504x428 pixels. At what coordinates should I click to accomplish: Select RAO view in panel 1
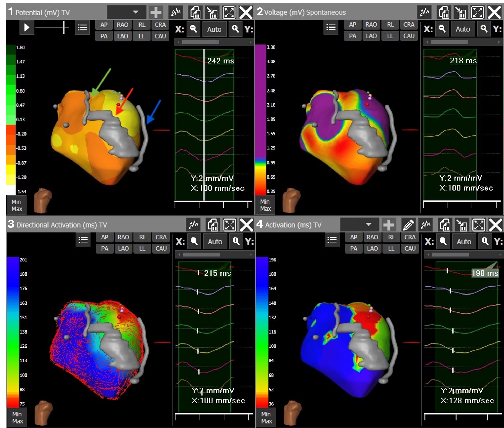[x=122, y=25]
